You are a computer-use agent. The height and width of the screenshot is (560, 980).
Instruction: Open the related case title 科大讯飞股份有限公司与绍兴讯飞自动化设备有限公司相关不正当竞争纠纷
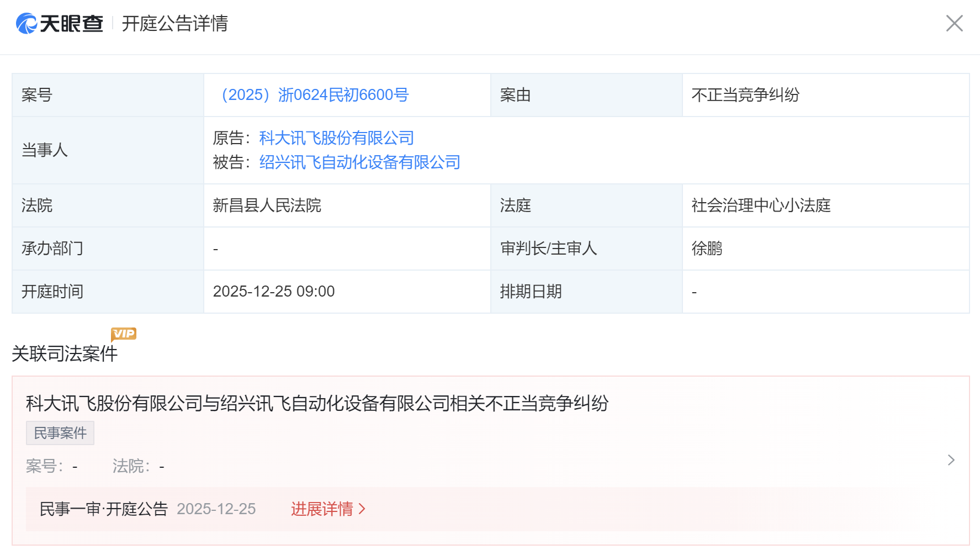tap(317, 403)
